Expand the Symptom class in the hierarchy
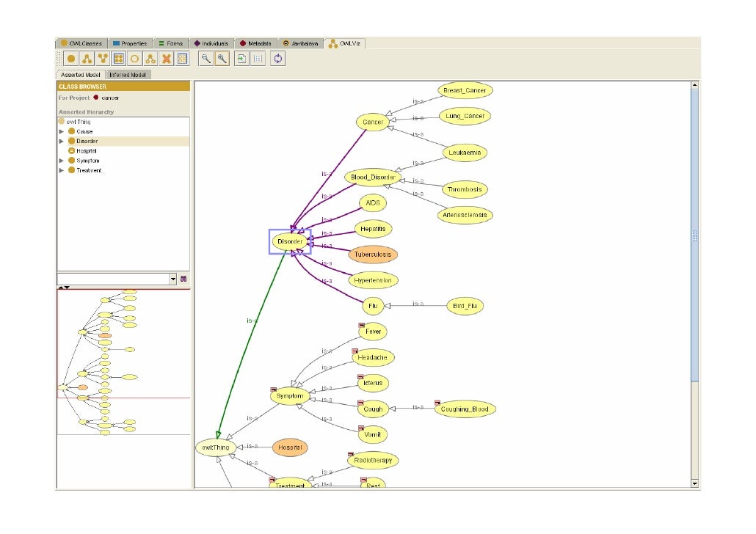Image resolution: width=756 pixels, height=534 pixels. click(x=61, y=161)
